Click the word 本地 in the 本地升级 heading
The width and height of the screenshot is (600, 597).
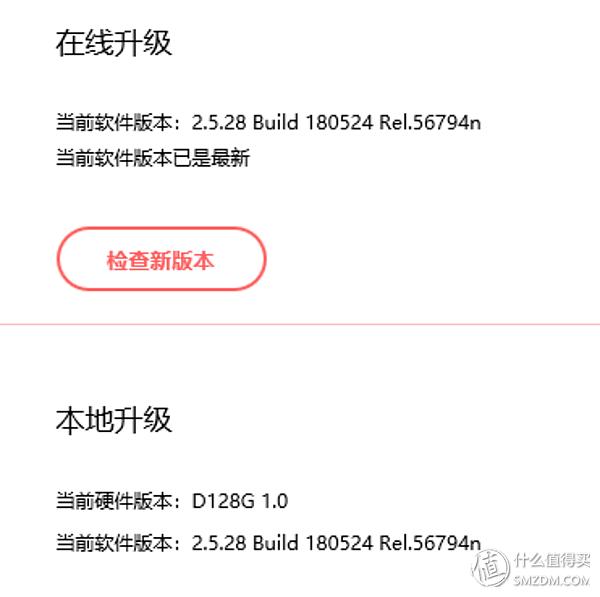(x=84, y=419)
